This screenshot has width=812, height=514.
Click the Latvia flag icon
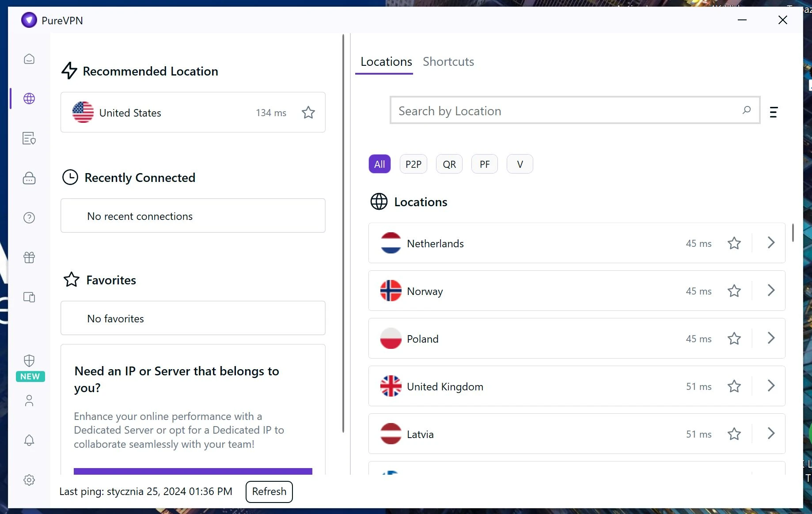pyautogui.click(x=391, y=434)
